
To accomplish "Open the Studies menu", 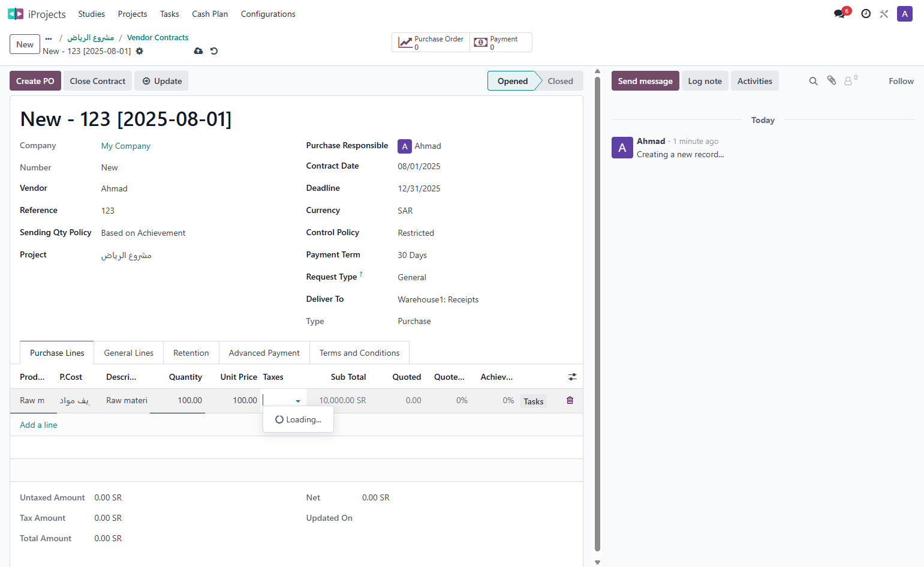I will [92, 14].
